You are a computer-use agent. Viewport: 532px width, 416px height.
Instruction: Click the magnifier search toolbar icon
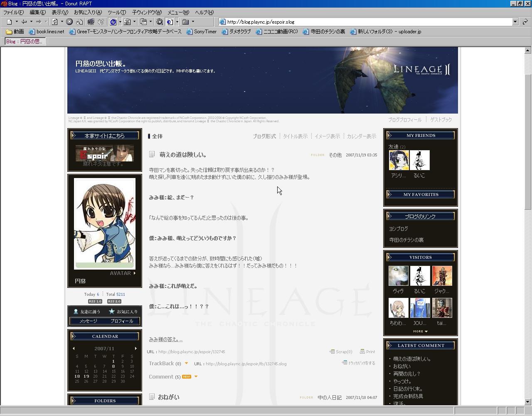tap(159, 22)
